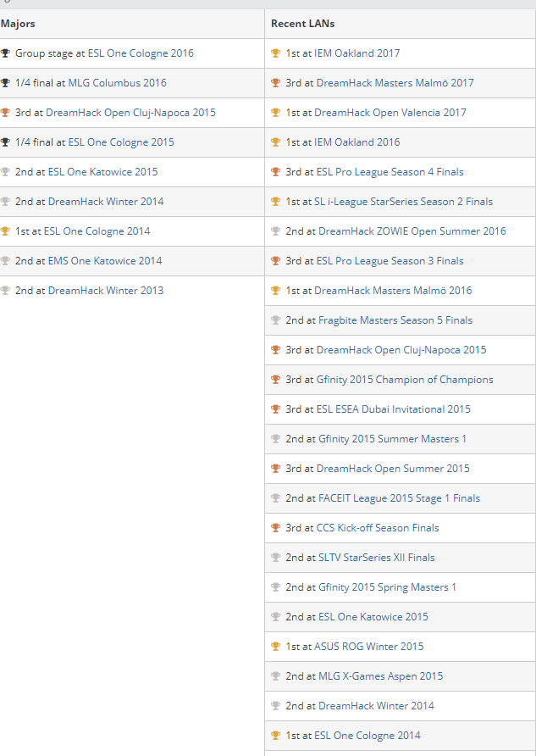This screenshot has height=756, width=536.
Task: Open DreamHack Open Cluj-Napoca 2015 in Recent LANs
Action: click(x=401, y=350)
